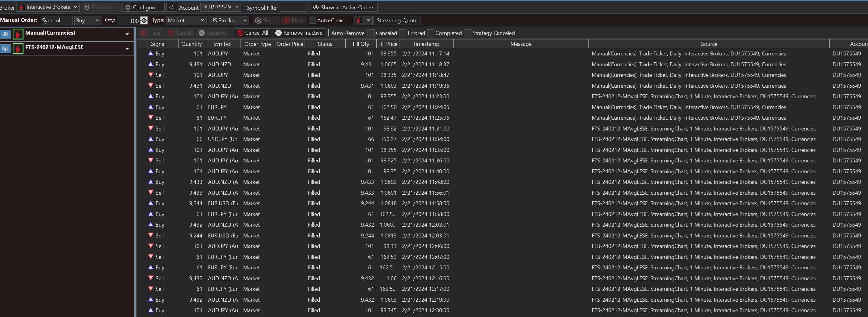Image resolution: width=868 pixels, height=317 pixels.
Task: Check the Auto-Remove Completed checkbox
Action: [x=431, y=33]
